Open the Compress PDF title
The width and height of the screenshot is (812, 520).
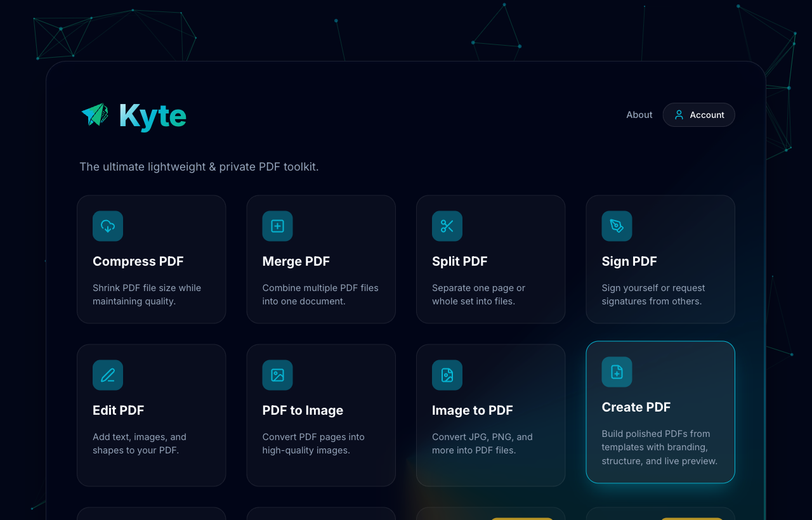tap(138, 261)
